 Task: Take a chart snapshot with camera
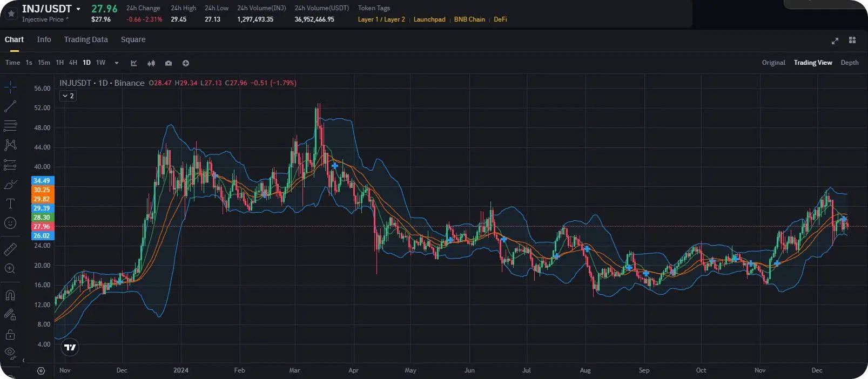[x=169, y=63]
